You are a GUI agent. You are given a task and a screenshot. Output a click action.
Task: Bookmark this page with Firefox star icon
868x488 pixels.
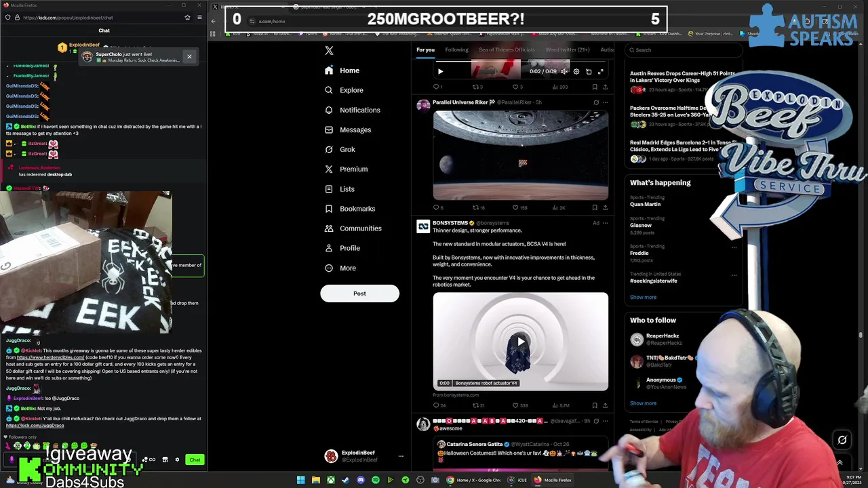[x=187, y=18]
